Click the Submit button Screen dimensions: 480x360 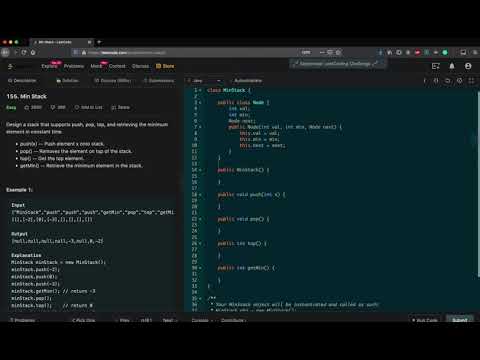[460, 319]
